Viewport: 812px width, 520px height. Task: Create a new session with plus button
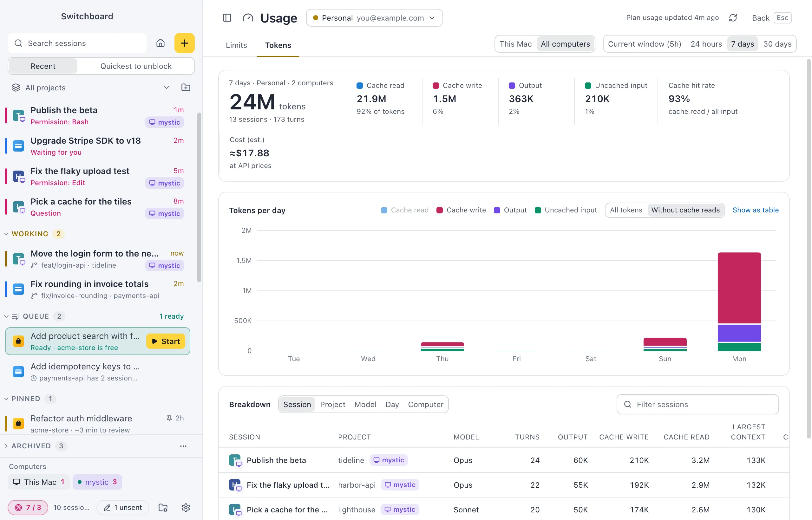coord(184,43)
